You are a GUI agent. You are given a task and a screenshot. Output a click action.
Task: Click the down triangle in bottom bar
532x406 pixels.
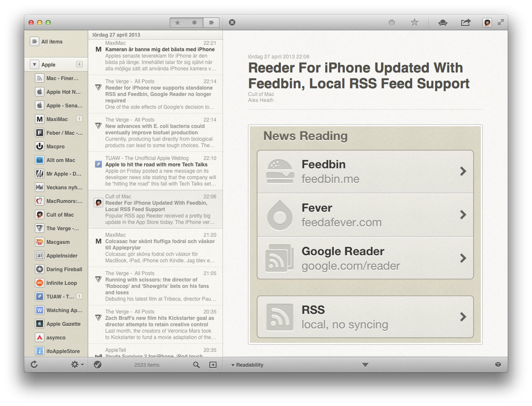pos(365,365)
